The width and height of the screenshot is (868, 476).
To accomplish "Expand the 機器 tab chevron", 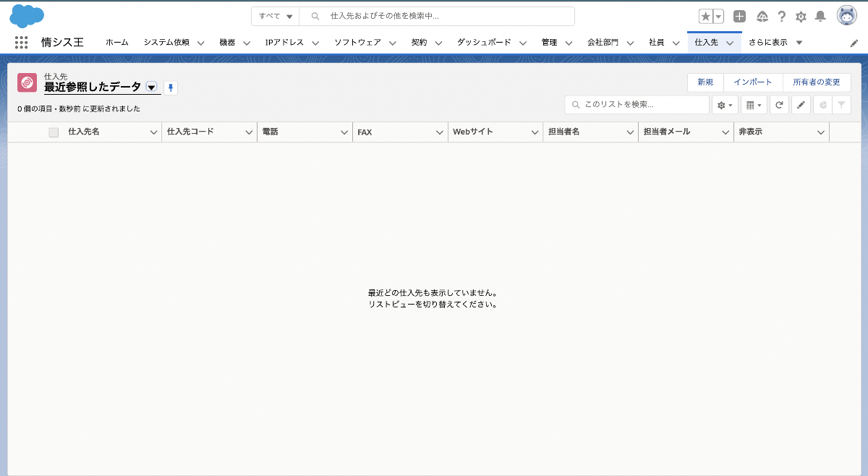I will (246, 43).
